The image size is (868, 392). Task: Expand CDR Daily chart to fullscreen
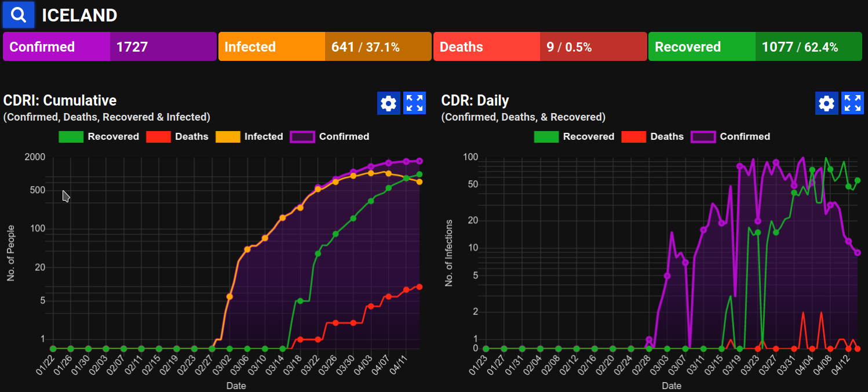[x=852, y=103]
